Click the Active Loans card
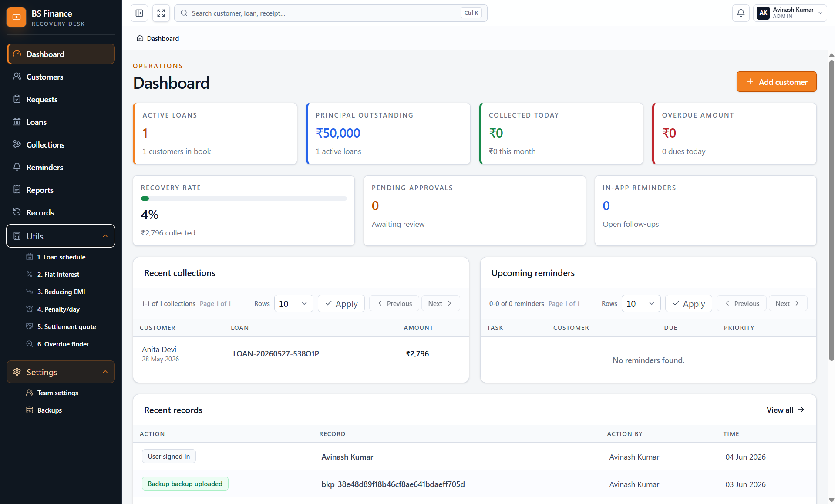835x504 pixels. 215,134
